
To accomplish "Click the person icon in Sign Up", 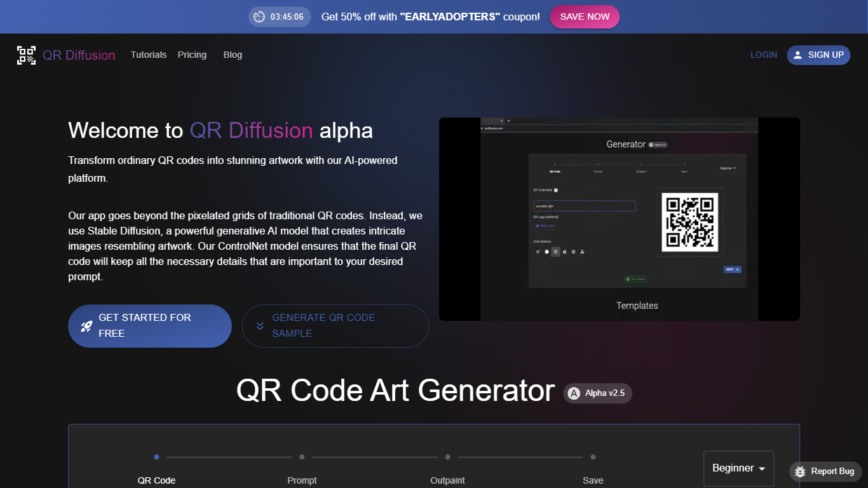I will (798, 55).
